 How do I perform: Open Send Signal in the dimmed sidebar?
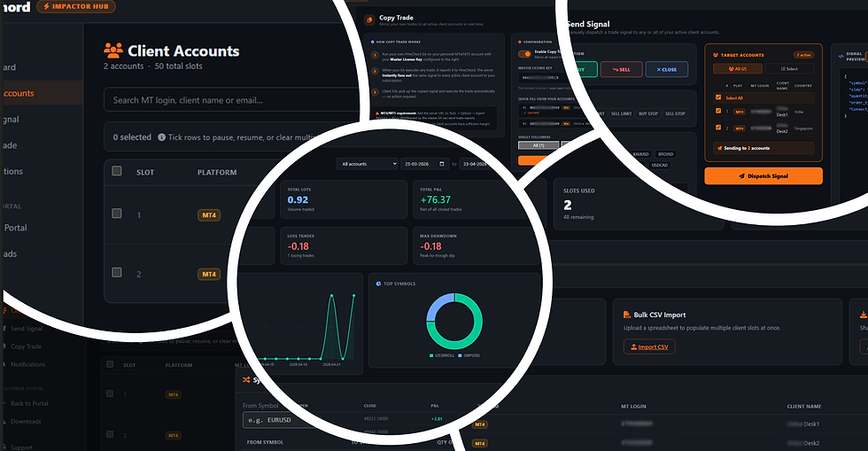coord(27,329)
